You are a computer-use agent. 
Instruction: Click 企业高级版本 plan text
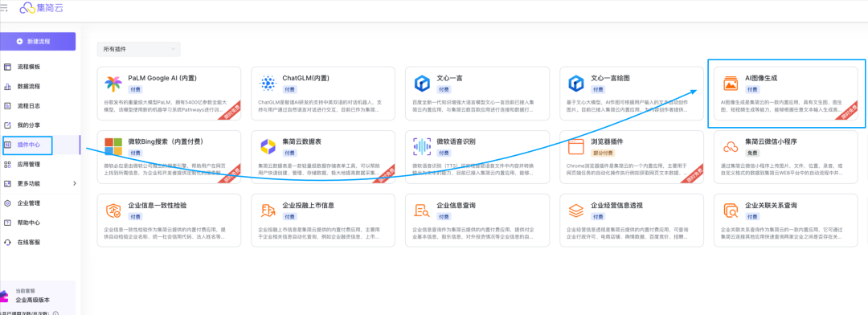33,300
